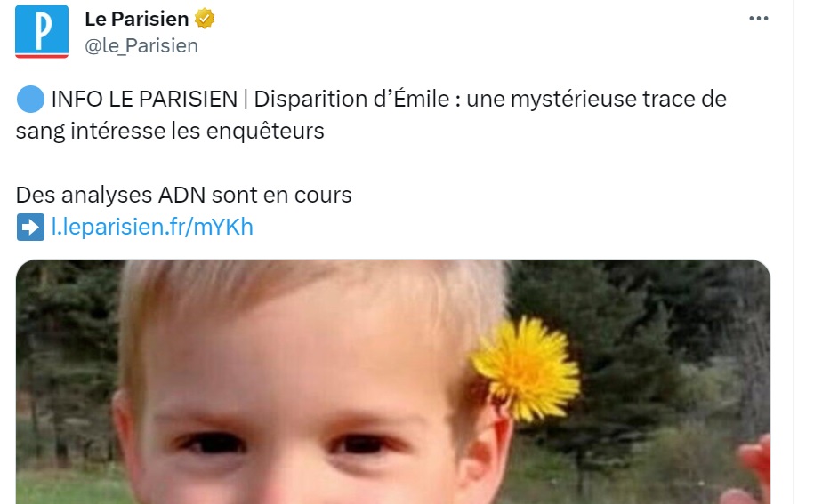Image resolution: width=814 pixels, height=504 pixels.
Task: Open the Le Parisien profile avatar
Action: point(42,31)
